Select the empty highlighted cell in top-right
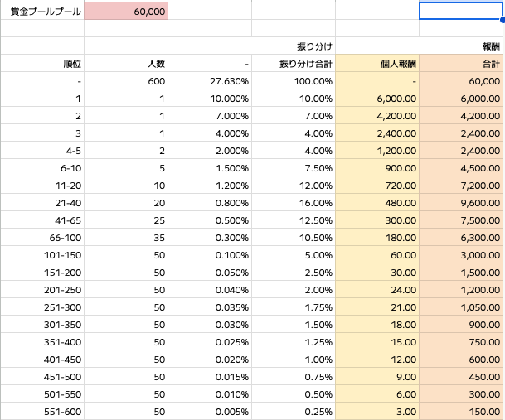 point(461,12)
